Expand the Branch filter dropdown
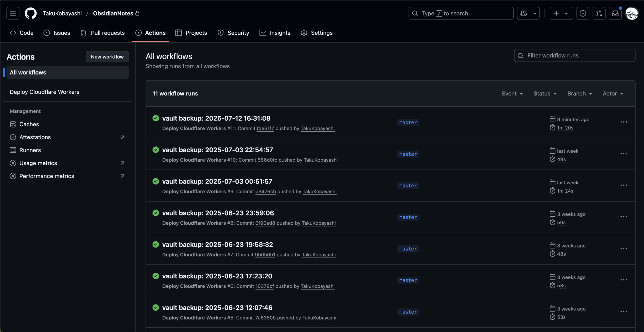 point(579,94)
